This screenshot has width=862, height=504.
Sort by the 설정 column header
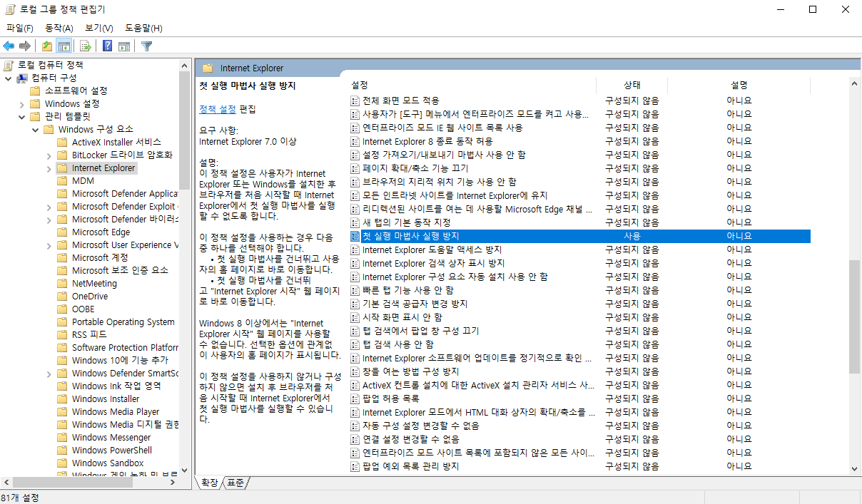pos(472,85)
